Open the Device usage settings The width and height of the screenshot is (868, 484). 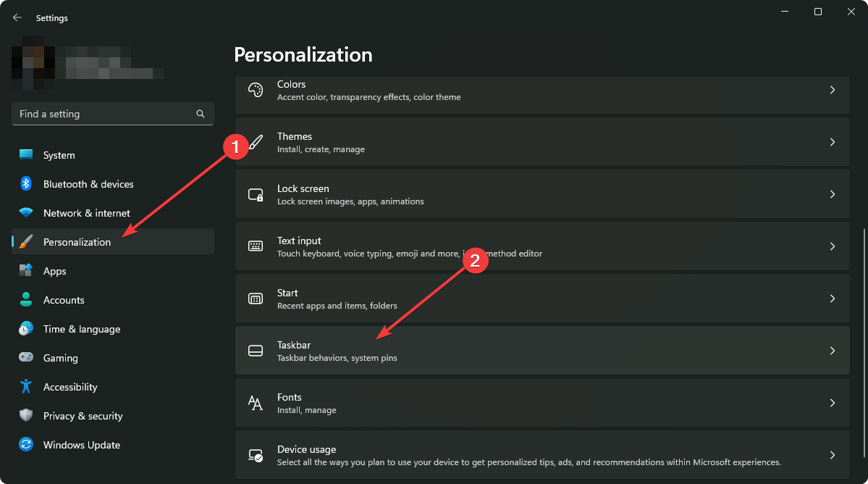pos(542,455)
